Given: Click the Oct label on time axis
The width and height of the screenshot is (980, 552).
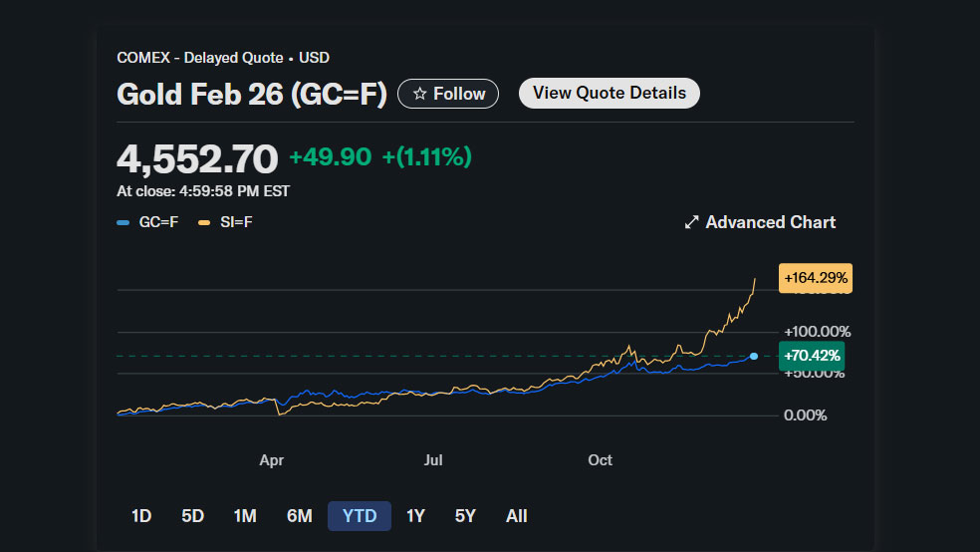Looking at the screenshot, I should point(600,460).
